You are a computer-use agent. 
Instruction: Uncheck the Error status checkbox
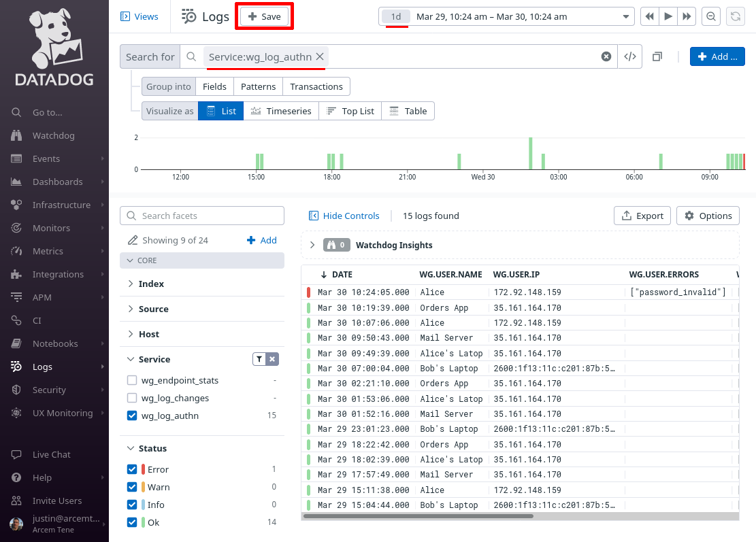[132, 469]
